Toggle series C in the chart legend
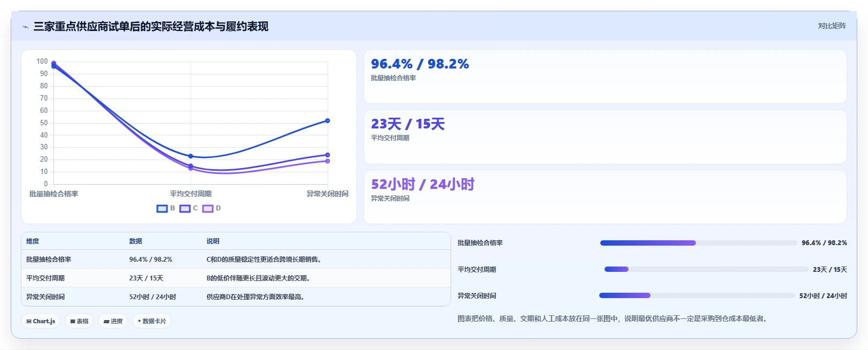This screenshot has width=868, height=350. (189, 208)
